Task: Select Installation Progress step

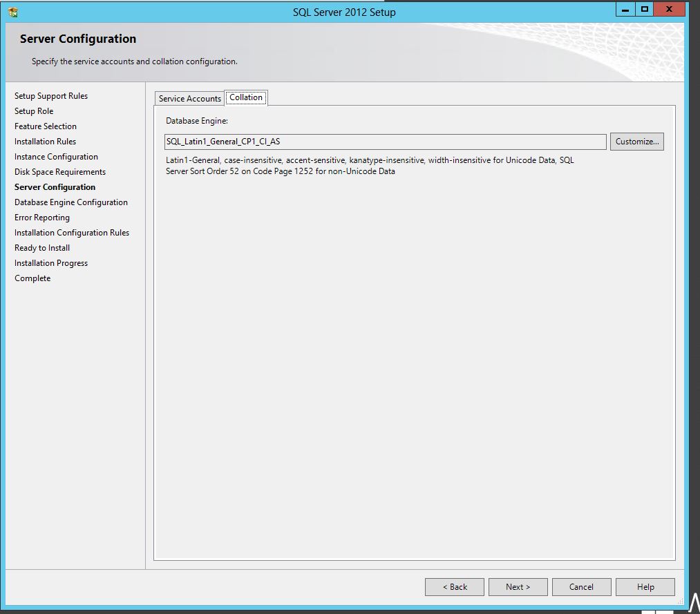Action: tap(51, 263)
